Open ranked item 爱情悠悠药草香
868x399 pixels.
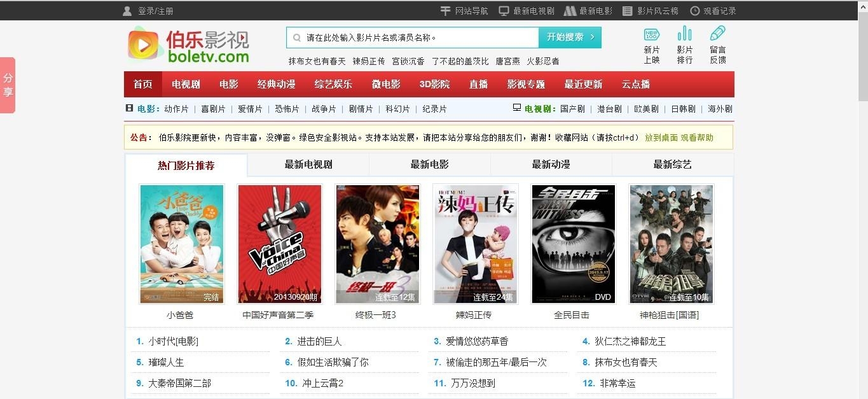point(477,341)
